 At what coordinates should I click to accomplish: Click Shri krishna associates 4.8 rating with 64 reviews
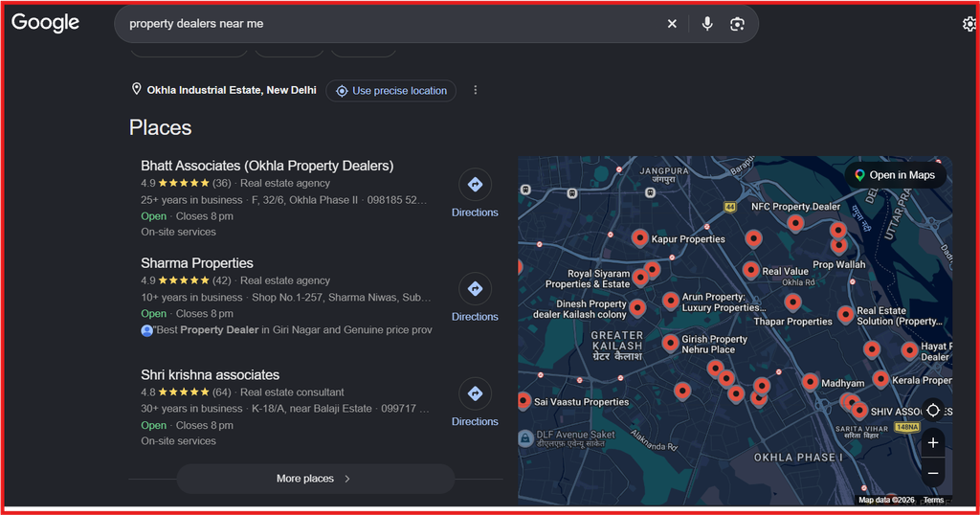[x=186, y=392]
